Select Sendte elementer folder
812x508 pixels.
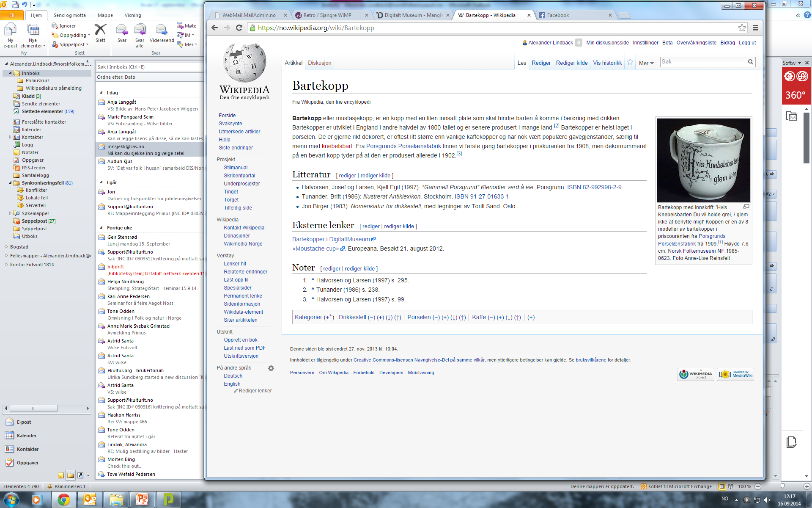41,104
